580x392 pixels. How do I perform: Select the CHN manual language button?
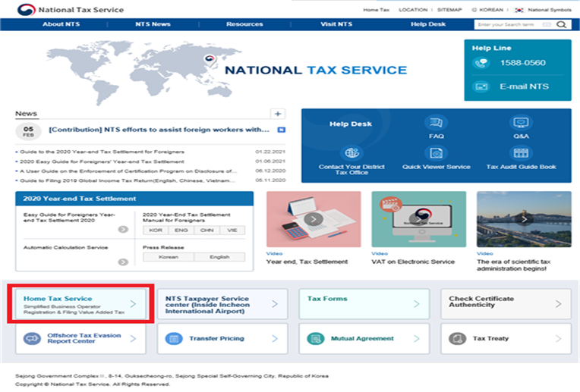pos(206,230)
